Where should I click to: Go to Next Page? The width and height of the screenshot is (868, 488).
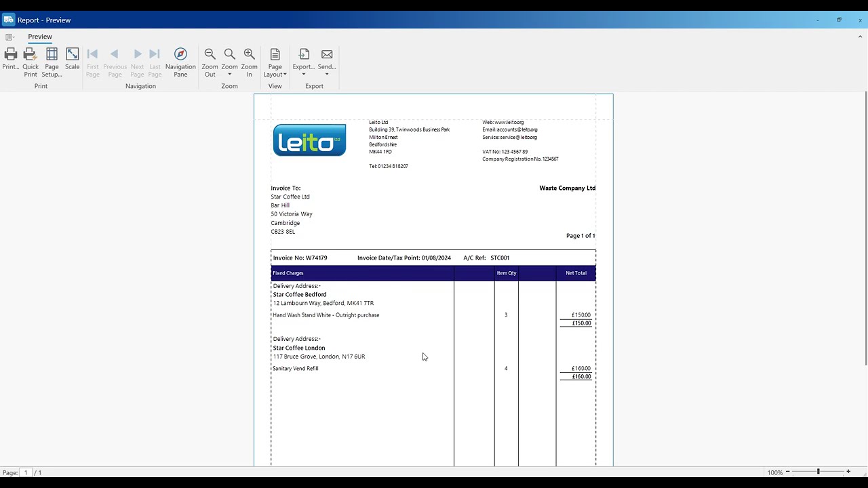click(x=138, y=62)
